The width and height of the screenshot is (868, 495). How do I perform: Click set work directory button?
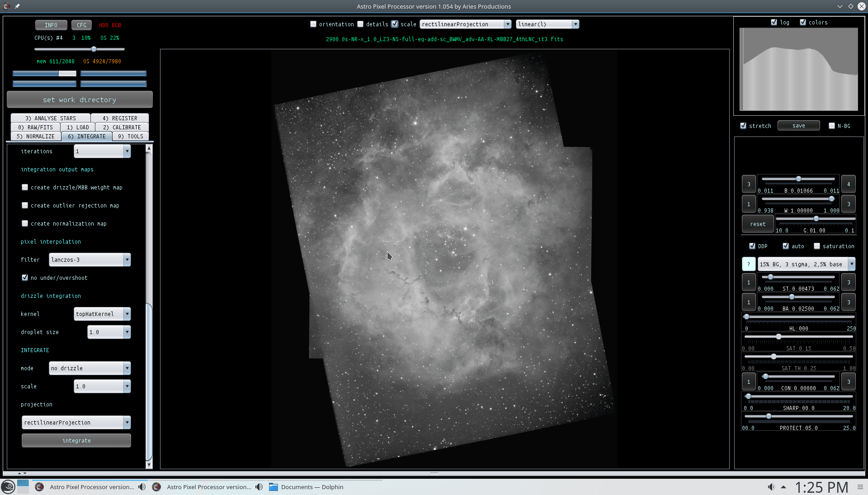coord(80,99)
